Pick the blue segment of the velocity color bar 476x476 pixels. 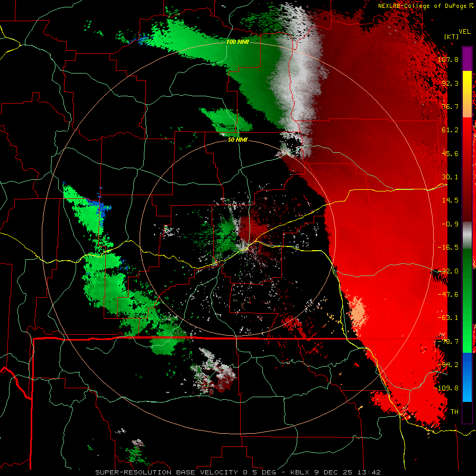467,377
